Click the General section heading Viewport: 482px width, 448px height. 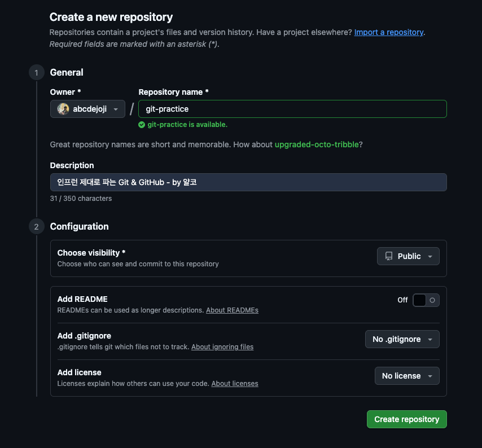point(67,72)
